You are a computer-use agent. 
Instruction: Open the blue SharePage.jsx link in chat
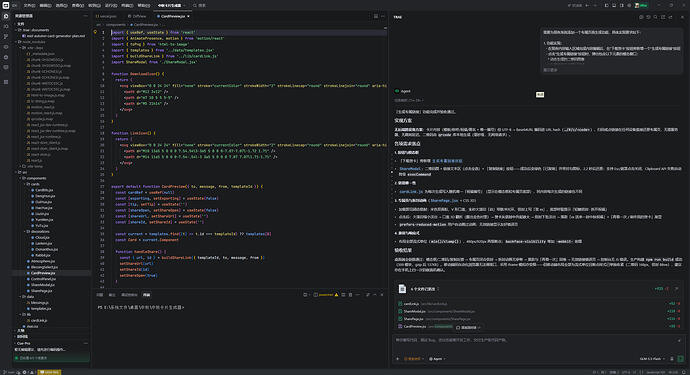pos(444,200)
